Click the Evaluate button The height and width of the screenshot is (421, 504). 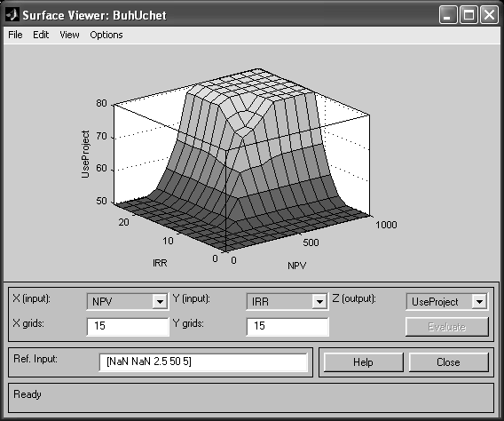(447, 327)
